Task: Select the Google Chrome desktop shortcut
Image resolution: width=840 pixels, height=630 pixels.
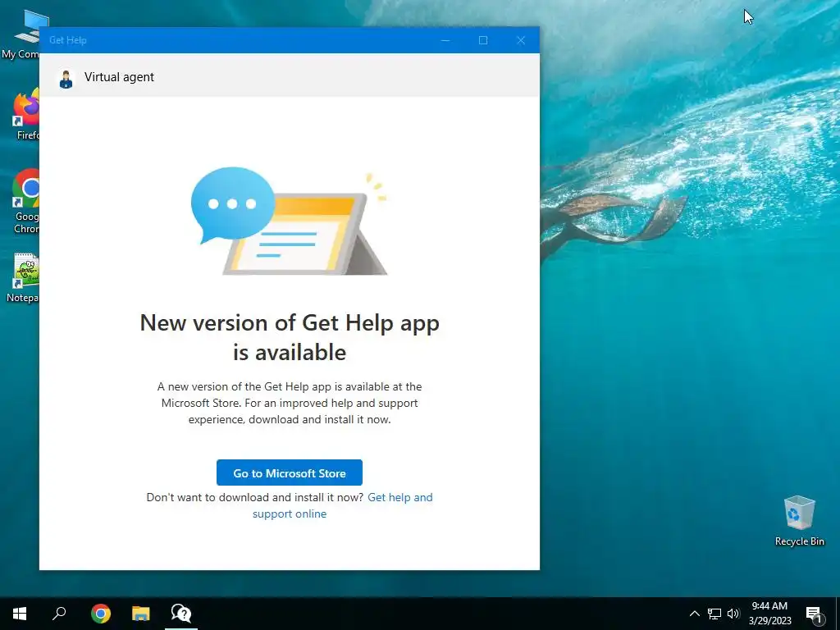Action: pyautogui.click(x=24, y=202)
